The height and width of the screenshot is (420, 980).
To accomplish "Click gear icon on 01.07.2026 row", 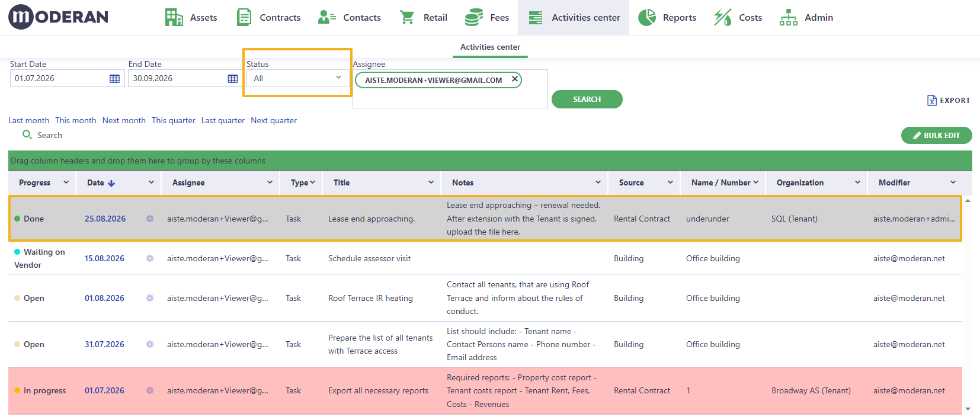I will pos(150,390).
